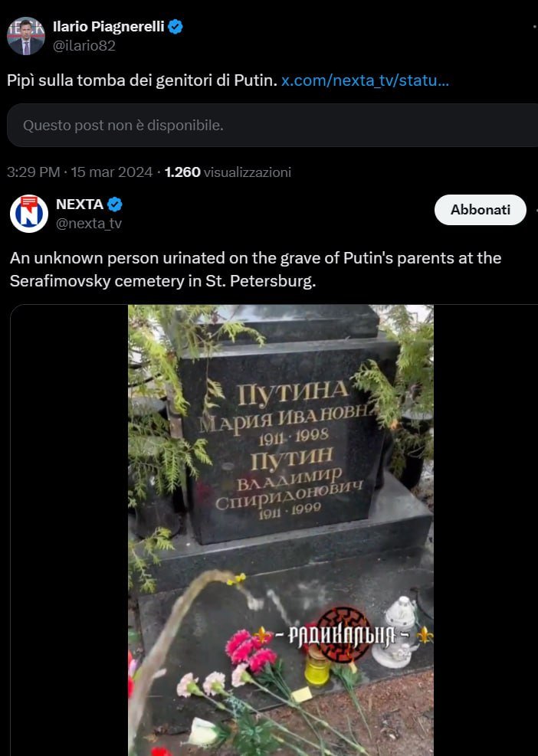Viewport: 538px width, 756px height.
Task: Click the tweet text 'Pipì sulla tomba dei genitori'
Action: [110, 80]
